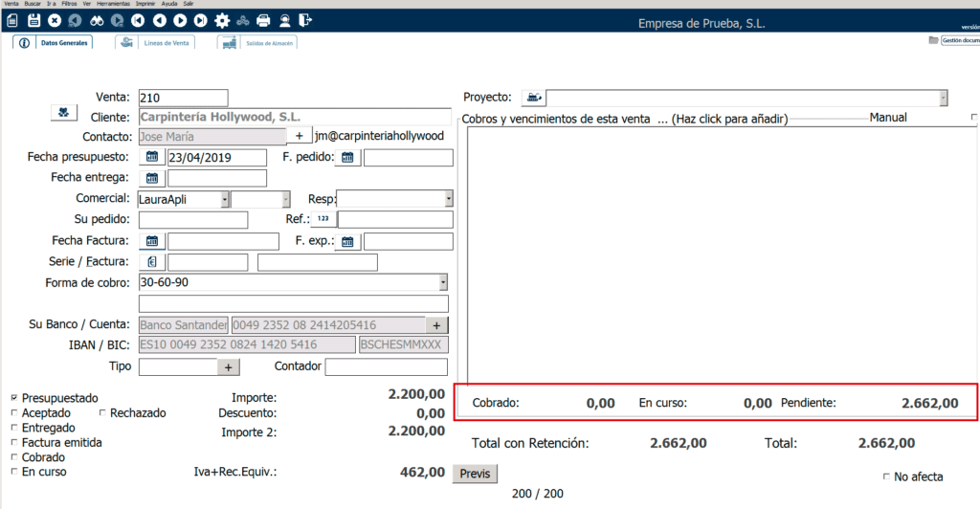The width and height of the screenshot is (980, 509).
Task: Toggle the Presupuestado checkbox
Action: [13, 398]
